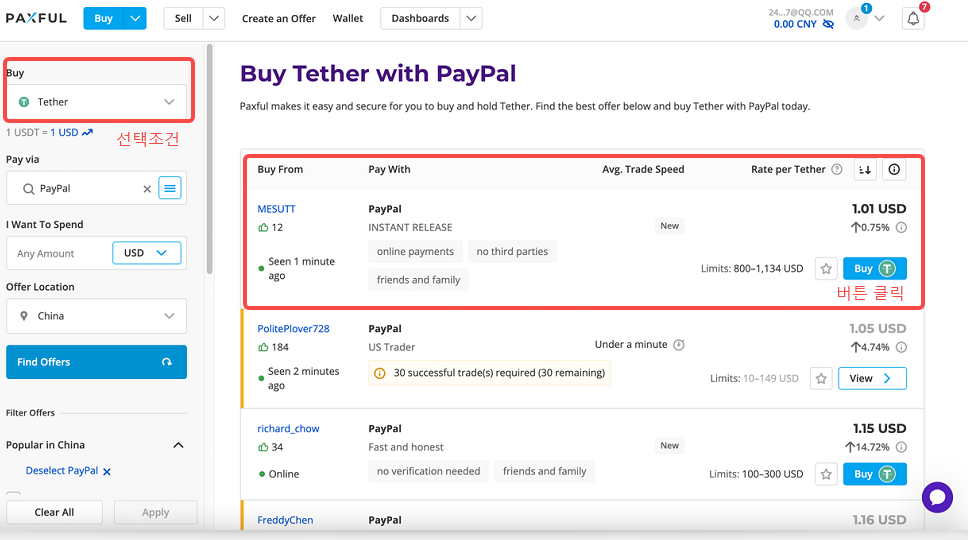This screenshot has width=968, height=540.
Task: Open the Dashboards menu
Action: (420, 19)
